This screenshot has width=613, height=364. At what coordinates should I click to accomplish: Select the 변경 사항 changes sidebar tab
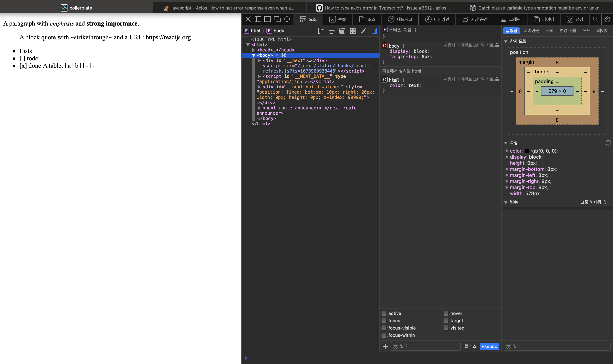pyautogui.click(x=568, y=31)
